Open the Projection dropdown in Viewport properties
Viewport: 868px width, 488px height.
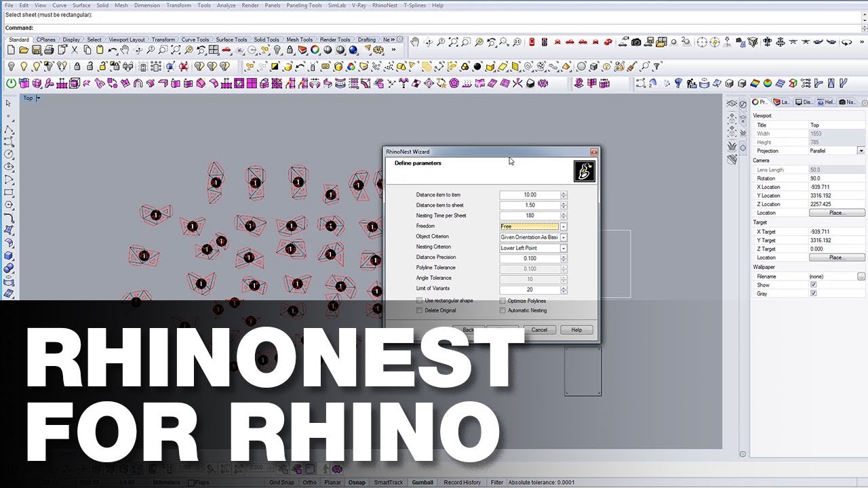coord(861,151)
